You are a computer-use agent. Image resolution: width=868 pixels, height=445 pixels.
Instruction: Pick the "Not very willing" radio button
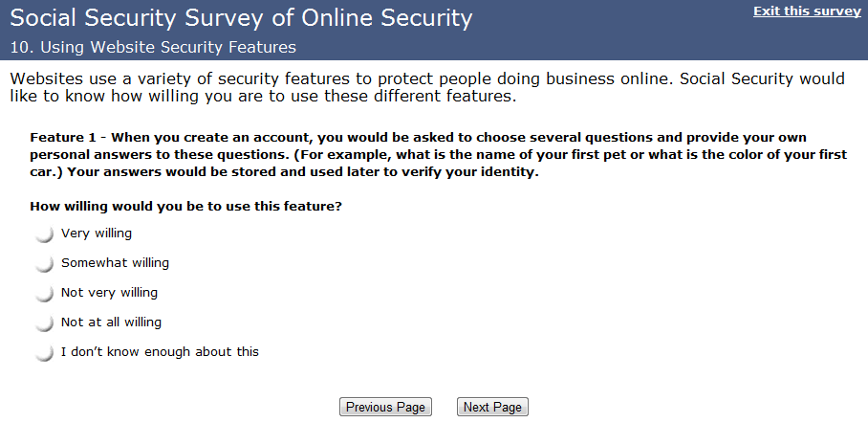click(44, 294)
